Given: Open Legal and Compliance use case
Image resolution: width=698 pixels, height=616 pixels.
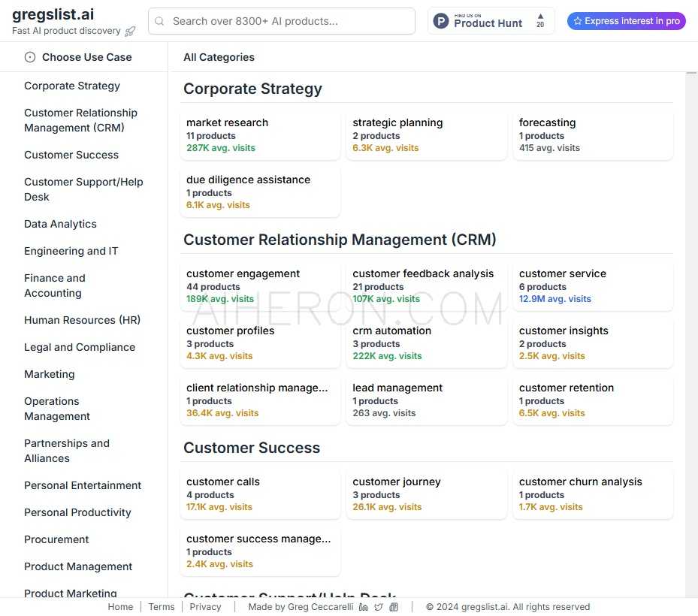Looking at the screenshot, I should pos(80,347).
